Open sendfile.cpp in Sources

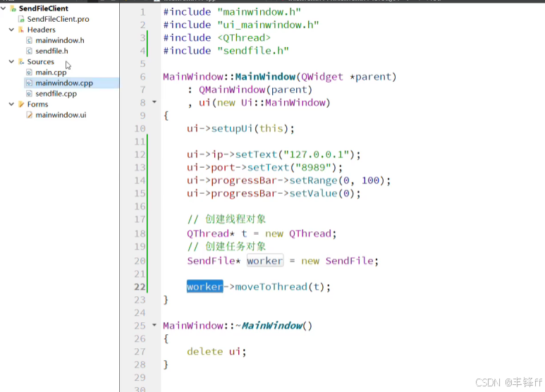point(56,94)
